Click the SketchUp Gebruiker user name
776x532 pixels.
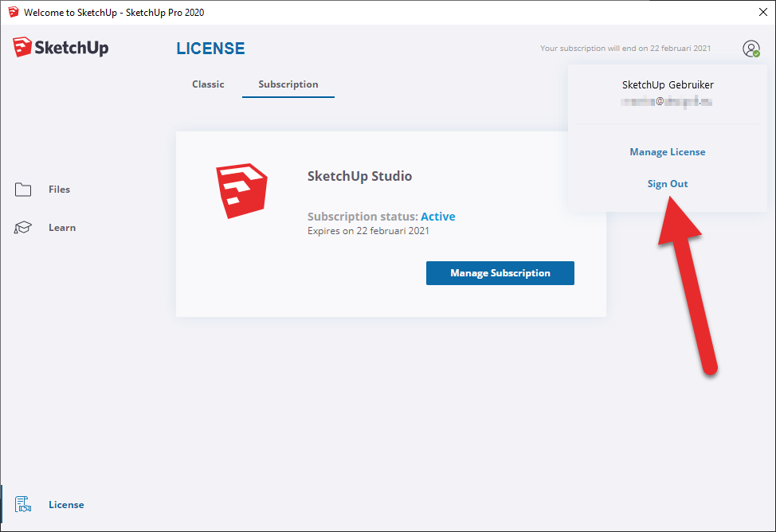coord(668,84)
